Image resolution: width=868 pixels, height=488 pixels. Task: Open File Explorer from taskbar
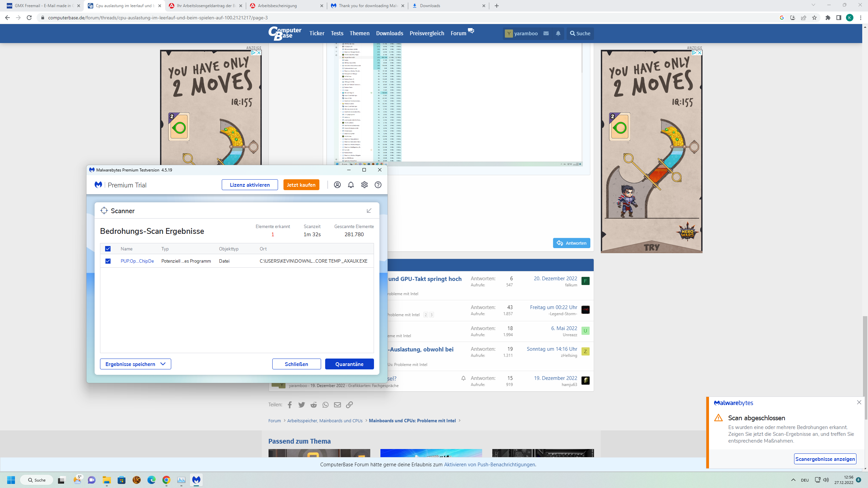107,480
